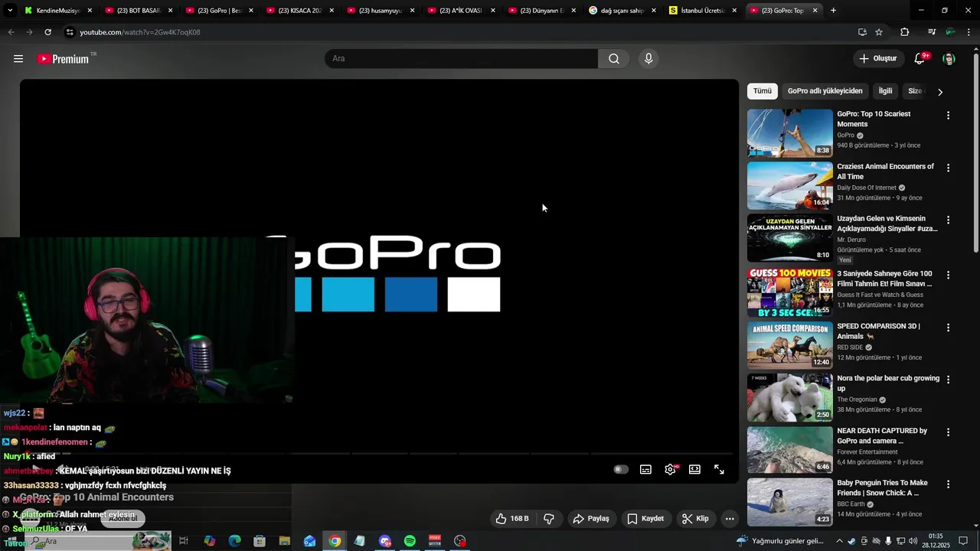
Task: Switch to husamyuyu browser tab
Action: pyautogui.click(x=381, y=11)
